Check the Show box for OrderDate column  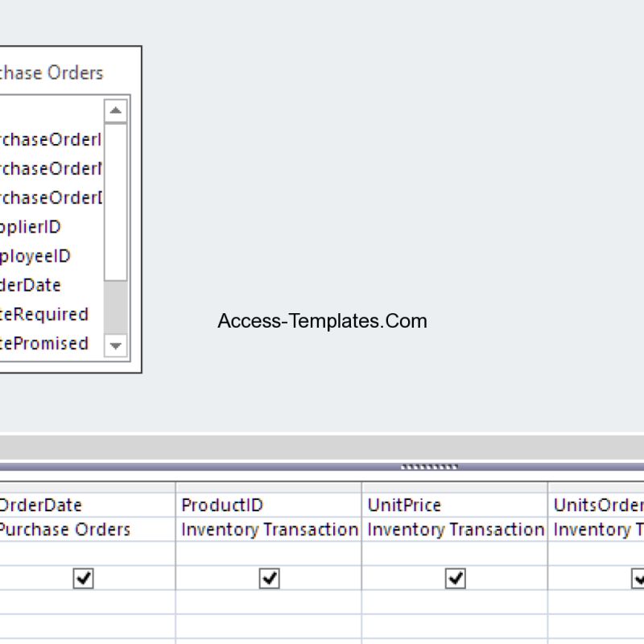(84, 578)
